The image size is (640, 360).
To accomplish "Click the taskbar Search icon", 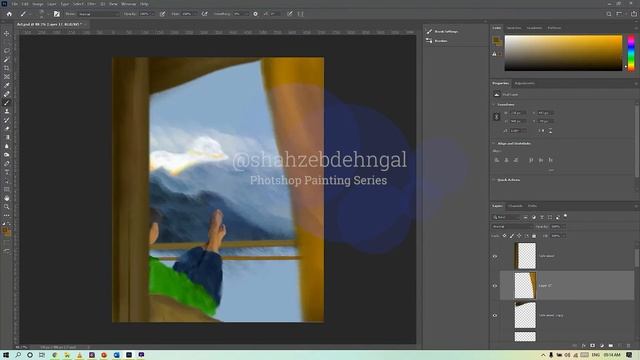I will click(x=18, y=355).
